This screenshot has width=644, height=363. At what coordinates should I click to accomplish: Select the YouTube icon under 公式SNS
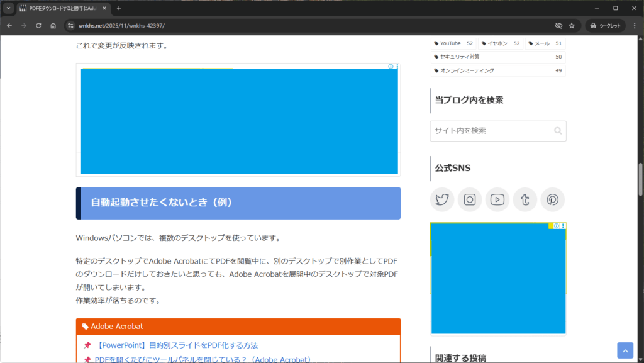(497, 199)
